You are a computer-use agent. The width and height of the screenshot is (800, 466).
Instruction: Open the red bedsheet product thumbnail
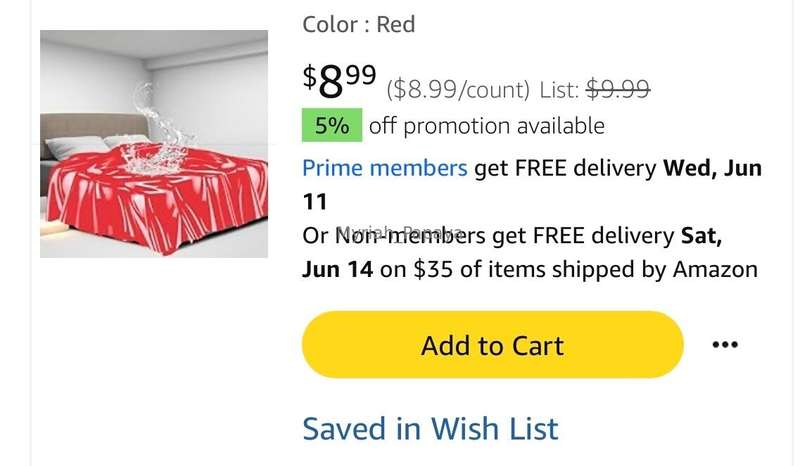coord(154,144)
